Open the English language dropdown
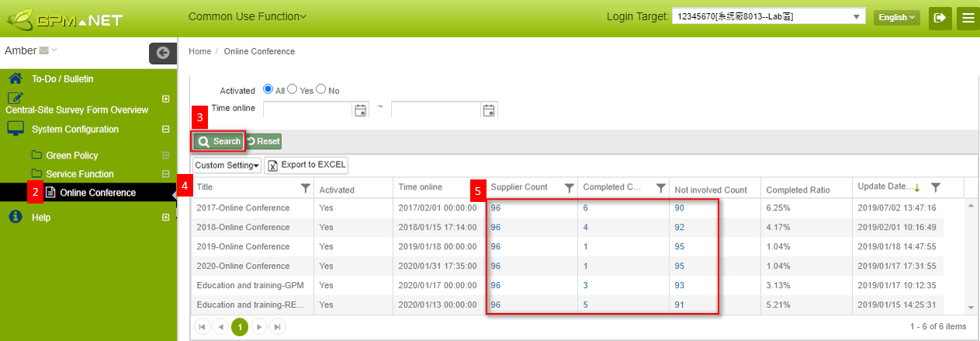 click(896, 17)
